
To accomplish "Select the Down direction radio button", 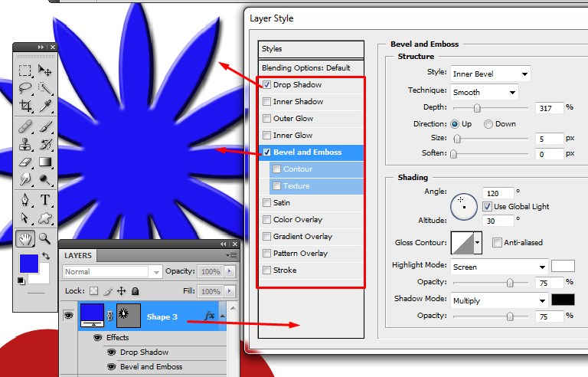I will point(488,124).
